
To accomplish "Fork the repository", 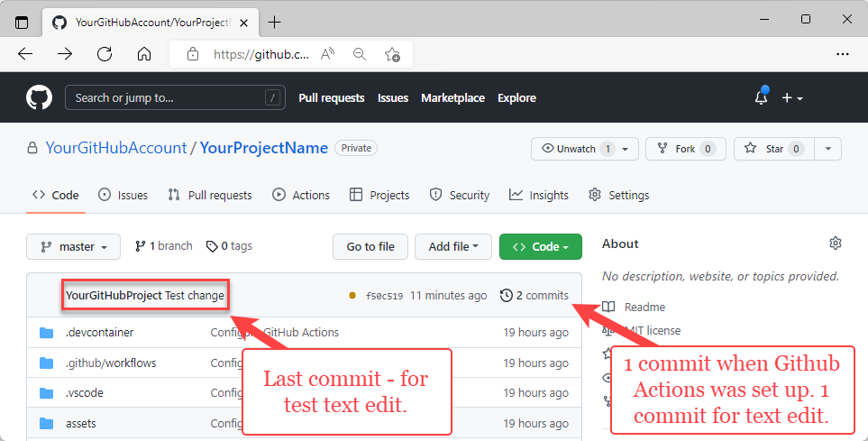I will 685,149.
